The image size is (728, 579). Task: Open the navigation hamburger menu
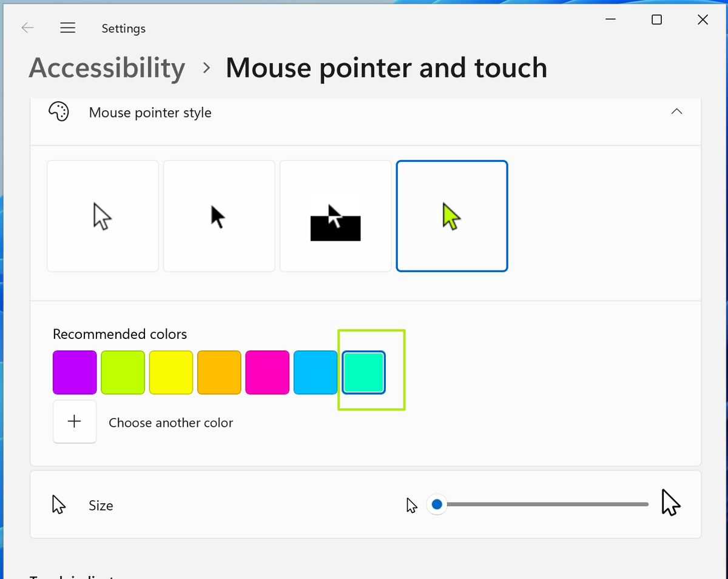tap(67, 27)
